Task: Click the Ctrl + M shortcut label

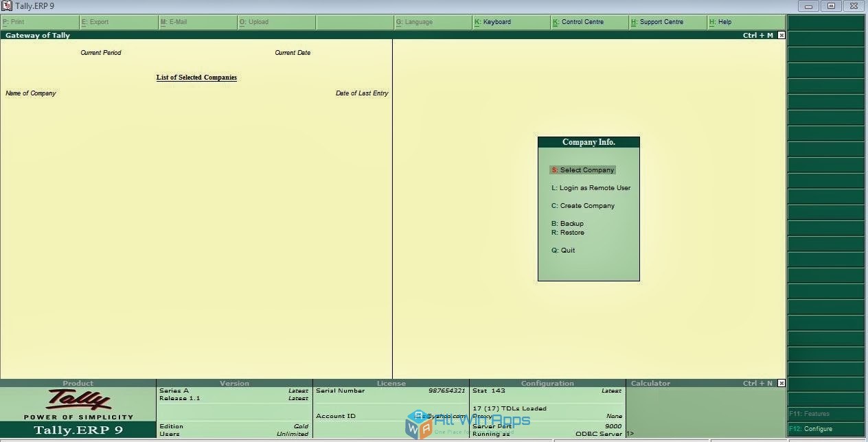Action: pos(758,35)
